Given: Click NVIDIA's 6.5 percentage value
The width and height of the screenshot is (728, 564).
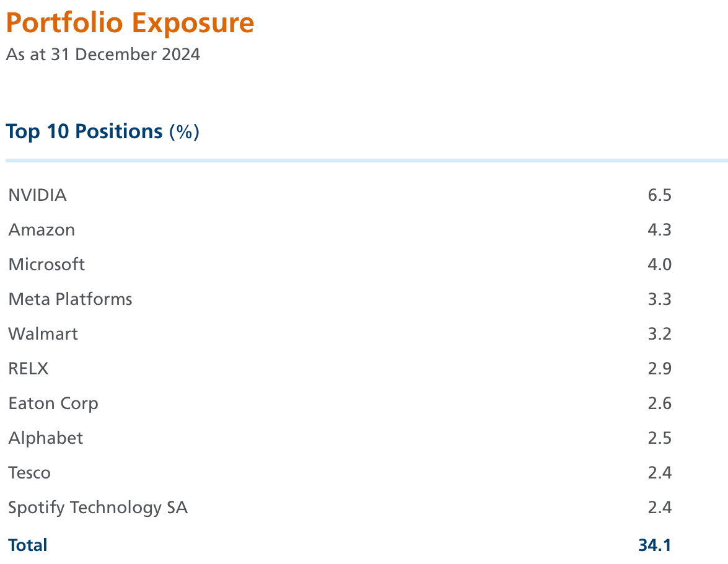Looking at the screenshot, I should point(659,195).
